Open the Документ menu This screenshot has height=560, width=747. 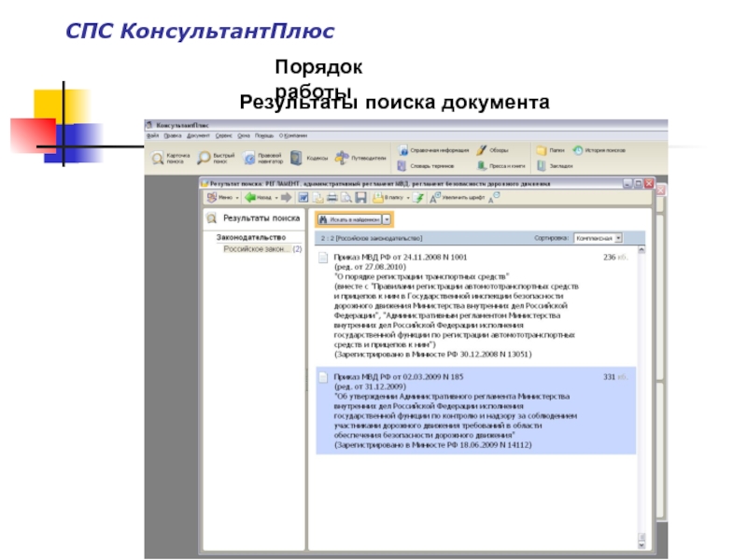[198, 135]
